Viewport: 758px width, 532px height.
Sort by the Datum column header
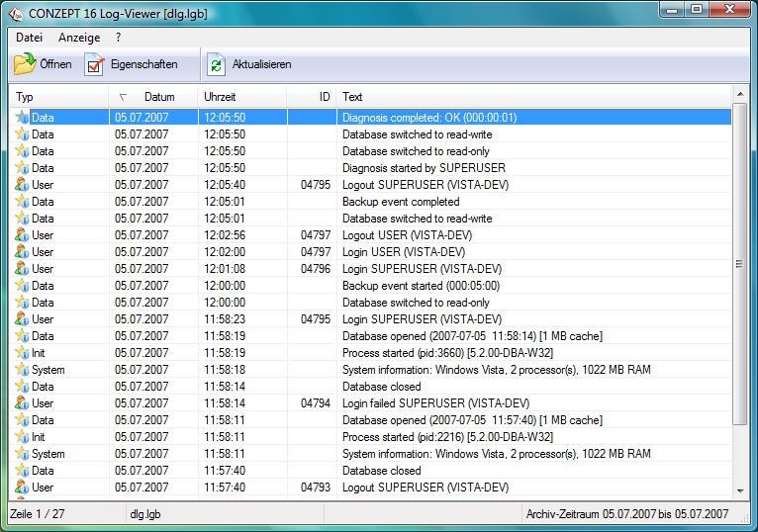153,97
